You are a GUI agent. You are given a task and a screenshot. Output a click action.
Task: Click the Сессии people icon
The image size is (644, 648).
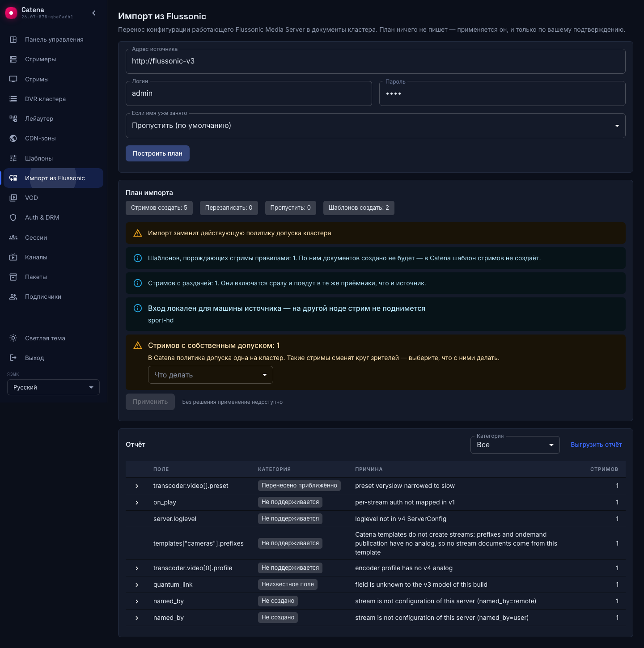pyautogui.click(x=13, y=237)
